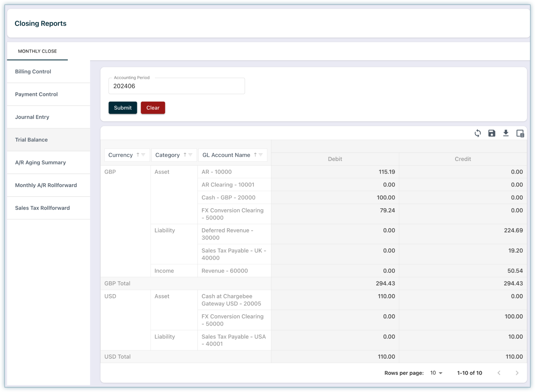Open the Category column filter icon

[x=191, y=155]
